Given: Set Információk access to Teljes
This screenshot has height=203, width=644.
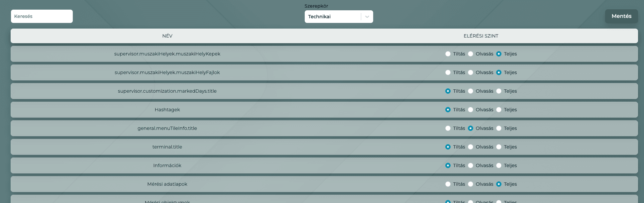Looking at the screenshot, I should 499,165.
